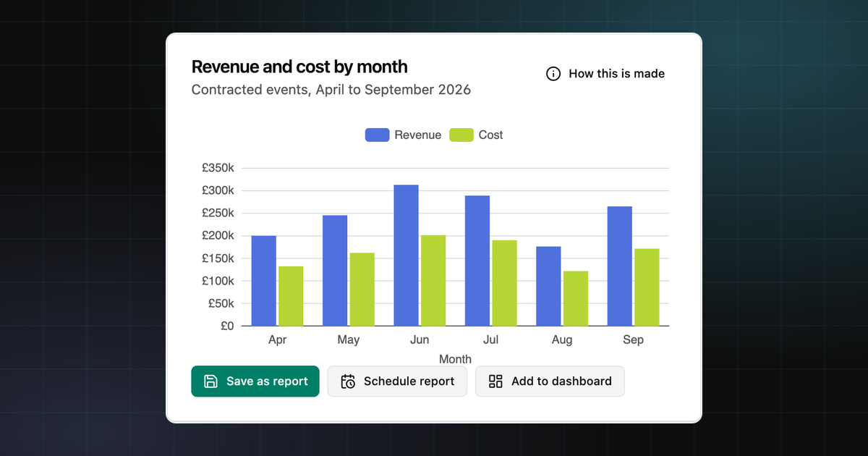Add the chart to a dashboard
The image size is (868, 456).
550,381
